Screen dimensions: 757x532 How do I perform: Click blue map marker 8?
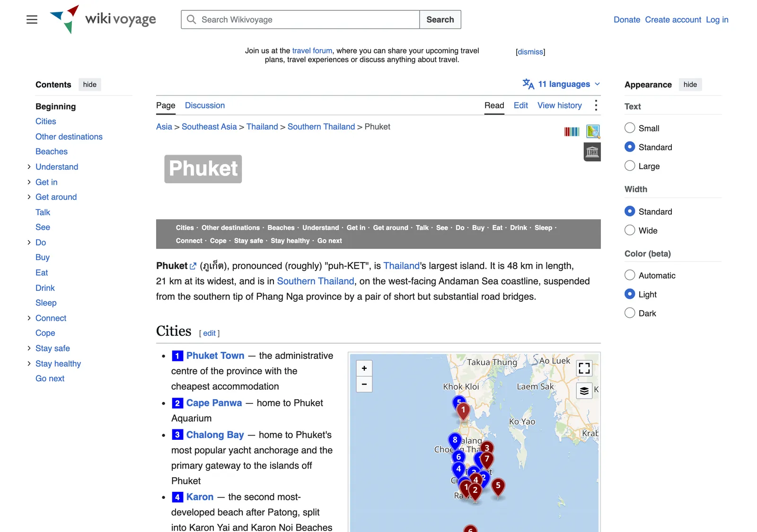[x=455, y=441]
